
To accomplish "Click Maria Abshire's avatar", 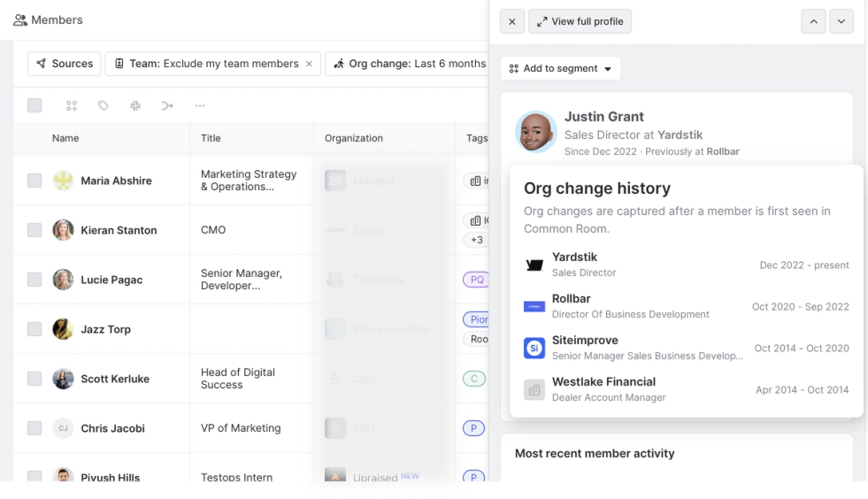I will pyautogui.click(x=63, y=180).
